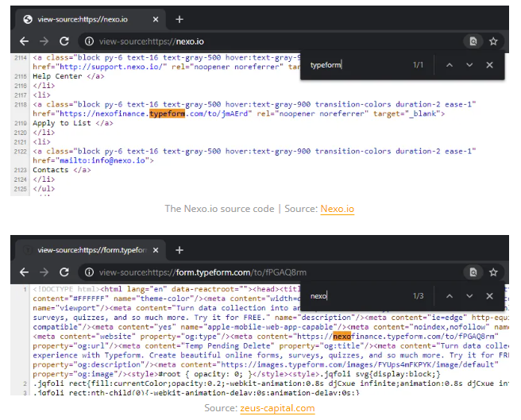Open the images.typeform.com image URL
Screen dimensions: 521x420
(x=357, y=364)
